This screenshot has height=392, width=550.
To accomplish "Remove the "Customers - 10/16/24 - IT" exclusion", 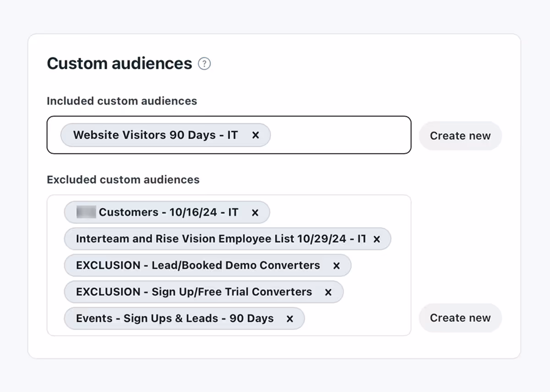I will point(255,212).
